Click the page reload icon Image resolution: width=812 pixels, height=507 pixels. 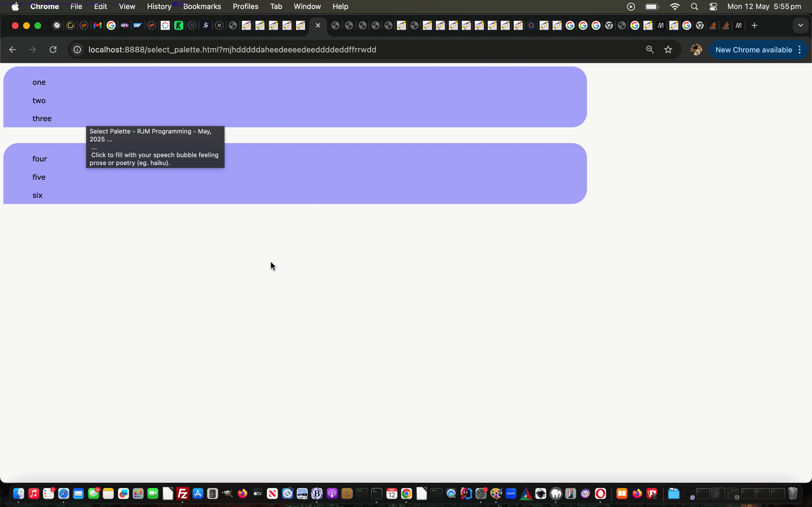point(53,50)
